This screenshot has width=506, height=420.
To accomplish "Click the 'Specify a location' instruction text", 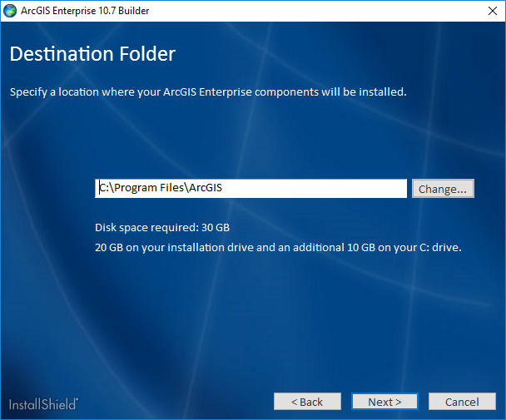I will [208, 91].
